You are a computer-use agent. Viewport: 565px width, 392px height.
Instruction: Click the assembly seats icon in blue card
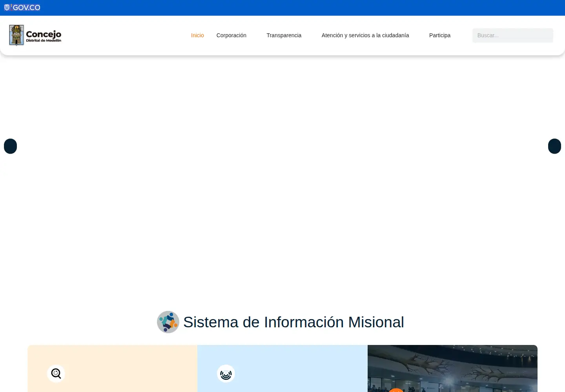pyautogui.click(x=226, y=374)
